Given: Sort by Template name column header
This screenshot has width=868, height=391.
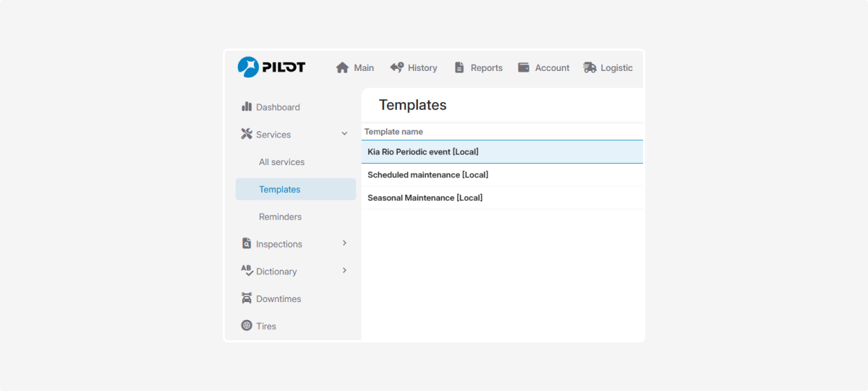Looking at the screenshot, I should point(393,132).
